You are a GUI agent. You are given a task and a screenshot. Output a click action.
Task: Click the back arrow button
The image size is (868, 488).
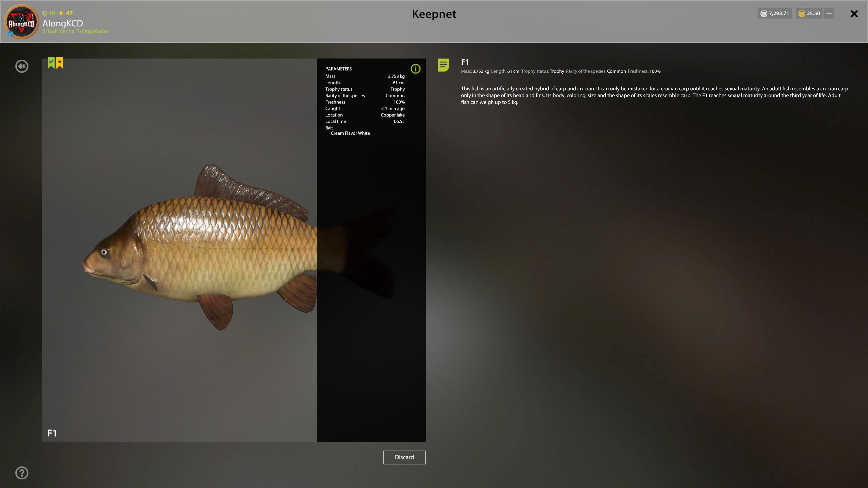[22, 66]
